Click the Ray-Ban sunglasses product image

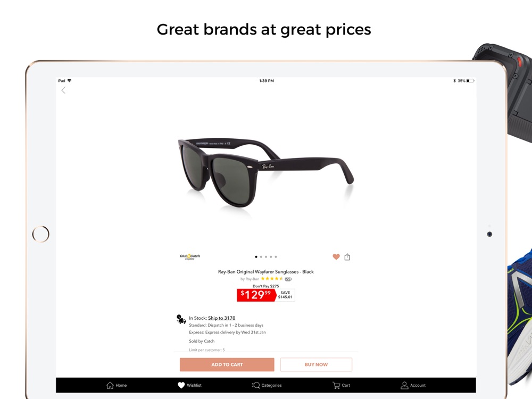tap(265, 172)
